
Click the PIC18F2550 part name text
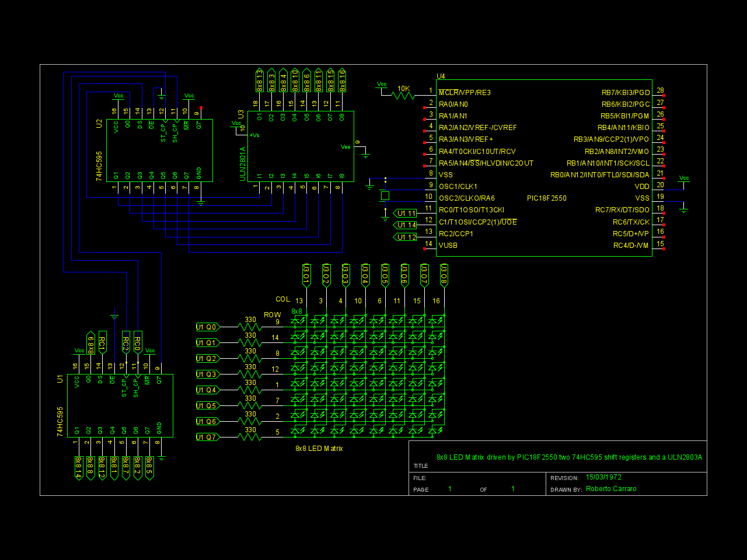(x=547, y=198)
